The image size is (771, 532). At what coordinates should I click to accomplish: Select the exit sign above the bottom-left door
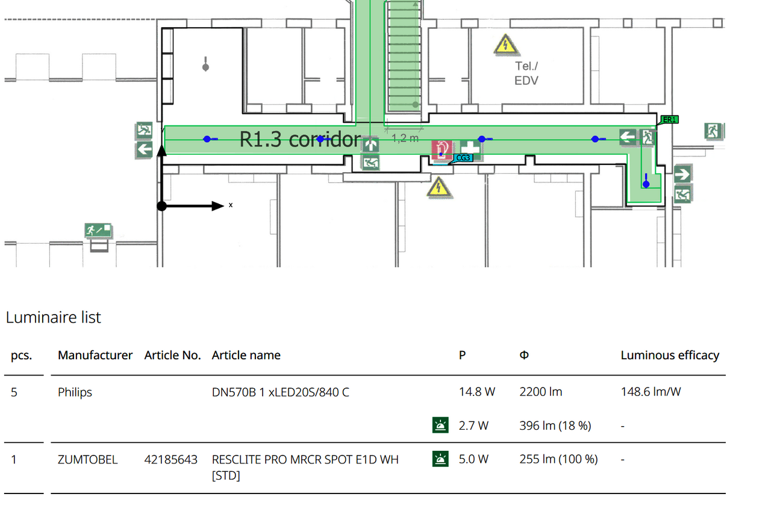[x=98, y=230]
